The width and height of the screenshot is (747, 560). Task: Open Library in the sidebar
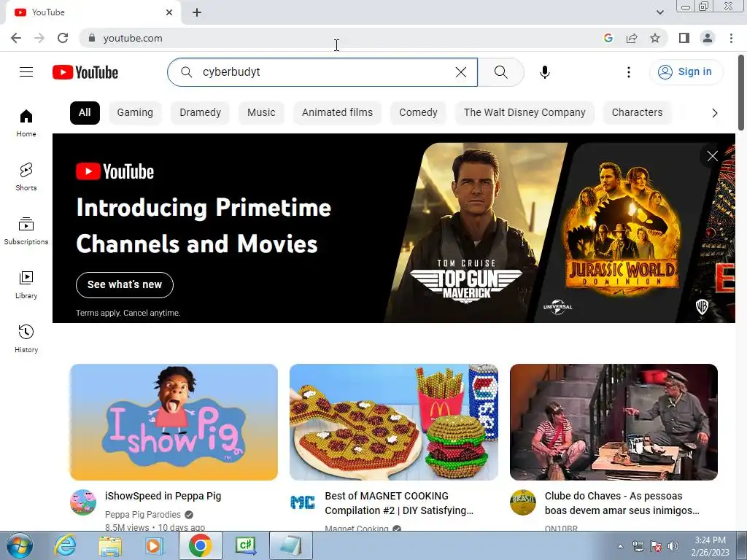click(26, 285)
